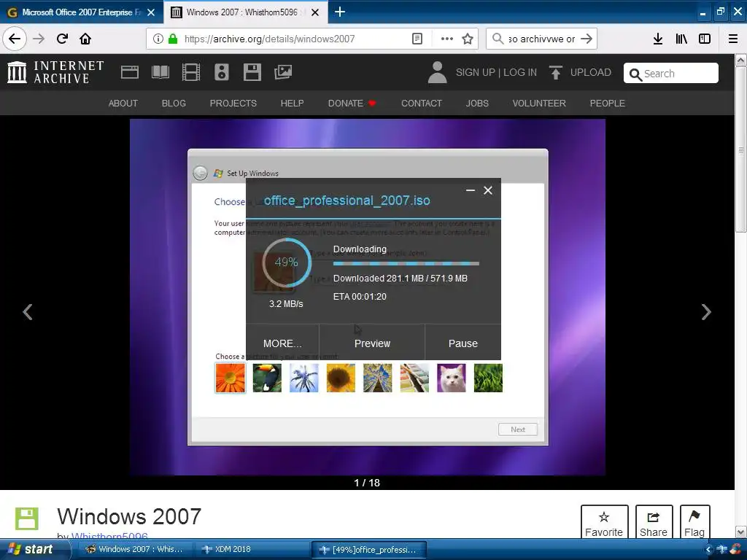Open page actions three-dot menu

[x=447, y=39]
